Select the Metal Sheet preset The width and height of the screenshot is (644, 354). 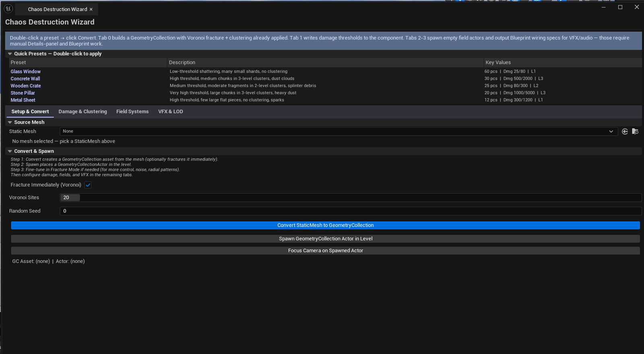coord(23,100)
